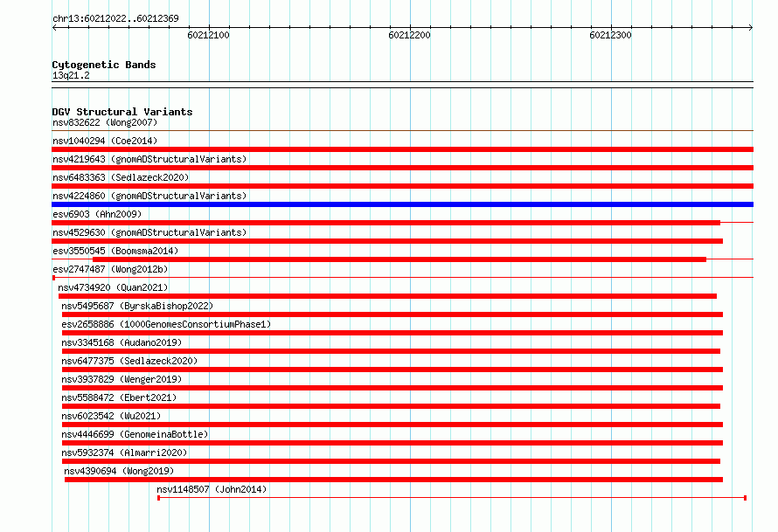
Task: Click the nsv4529630 gnomAD variant label
Action: pyautogui.click(x=149, y=232)
